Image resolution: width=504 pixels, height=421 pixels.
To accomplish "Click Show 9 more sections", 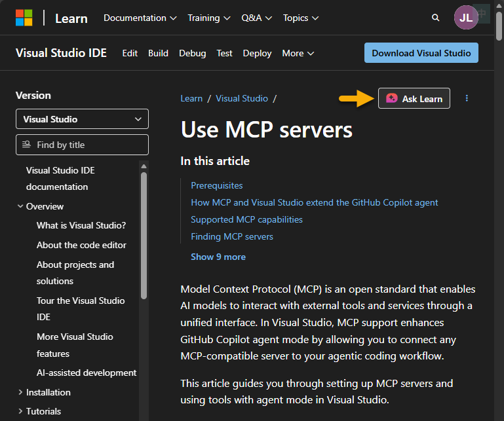I will tap(218, 257).
